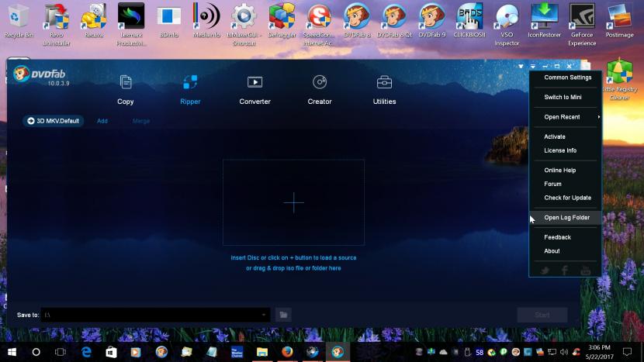Viewport: 644px width, 362px height.
Task: Click the Merge button
Action: 141,121
